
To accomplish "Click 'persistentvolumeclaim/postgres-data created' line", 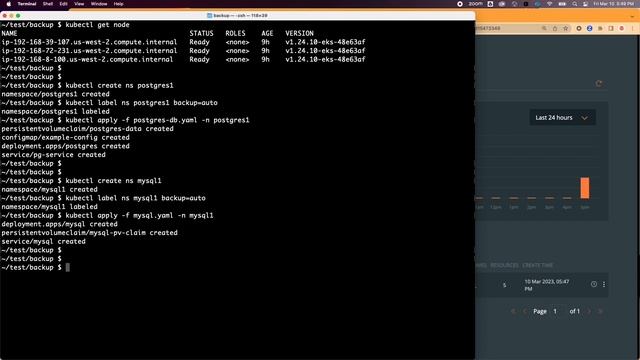I will click(x=87, y=129).
